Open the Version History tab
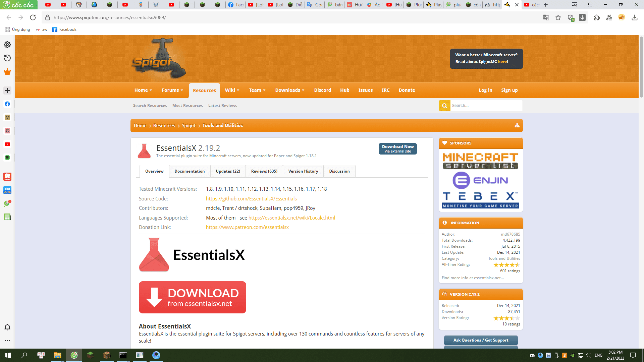This screenshot has height=362, width=644. tap(303, 171)
